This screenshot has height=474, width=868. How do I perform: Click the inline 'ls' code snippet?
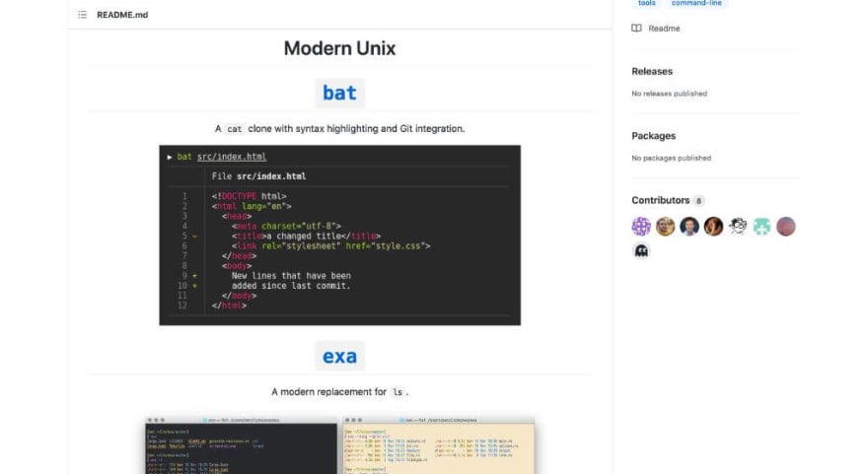[398, 392]
